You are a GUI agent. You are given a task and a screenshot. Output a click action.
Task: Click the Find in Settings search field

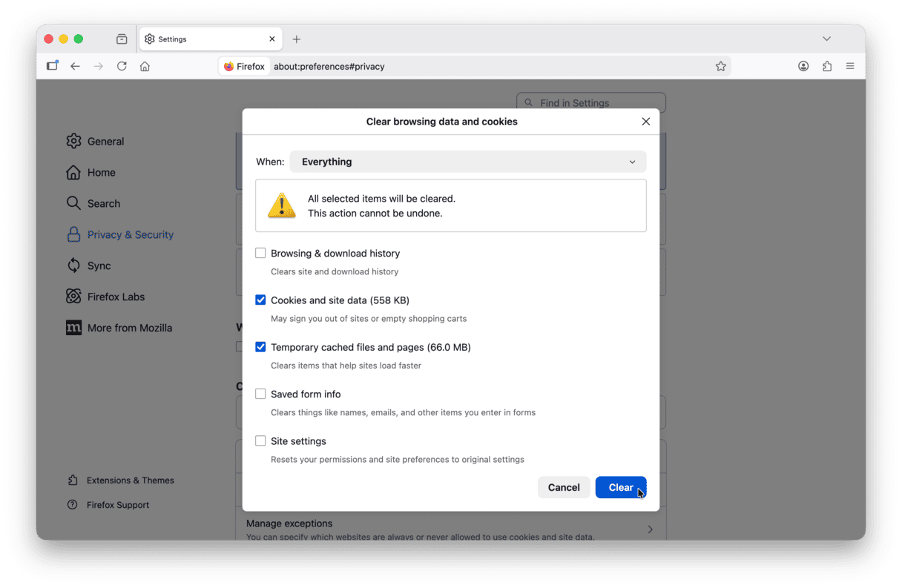590,102
